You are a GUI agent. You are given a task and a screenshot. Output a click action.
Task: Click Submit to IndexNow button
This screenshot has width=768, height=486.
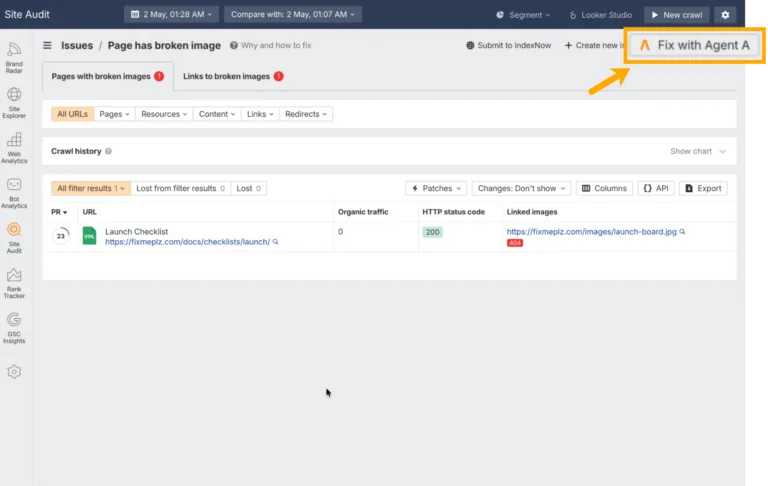(508, 45)
